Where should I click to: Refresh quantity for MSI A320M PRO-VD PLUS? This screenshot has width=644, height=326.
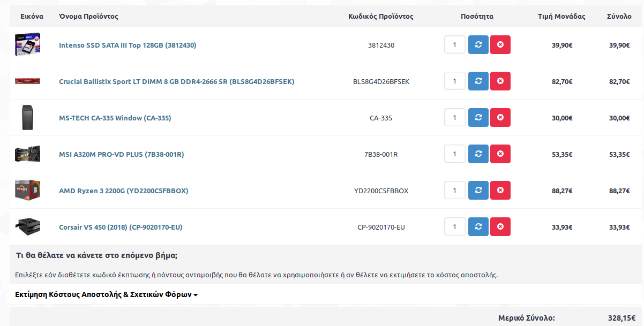pos(478,154)
